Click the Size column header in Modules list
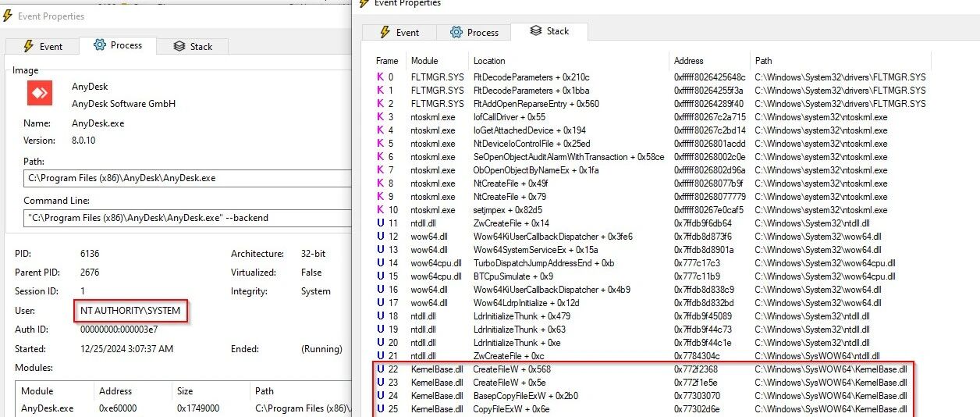The height and width of the screenshot is (417, 980). click(186, 391)
